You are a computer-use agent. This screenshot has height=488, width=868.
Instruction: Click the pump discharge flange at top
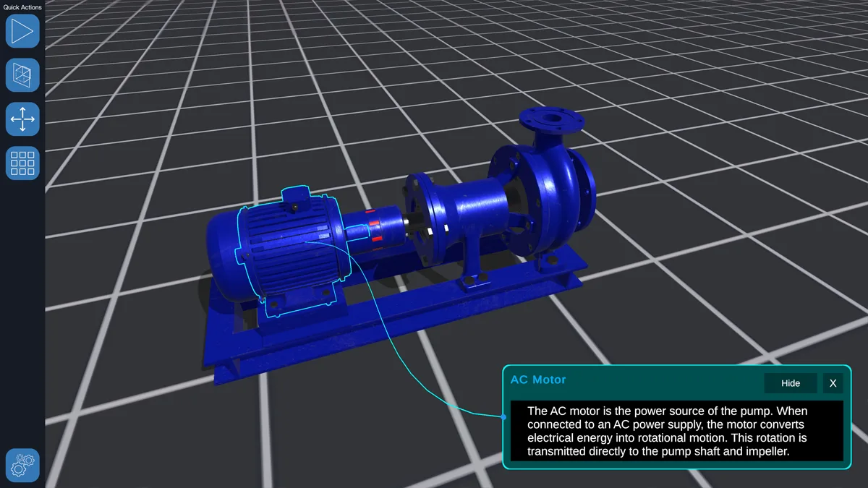coord(553,119)
